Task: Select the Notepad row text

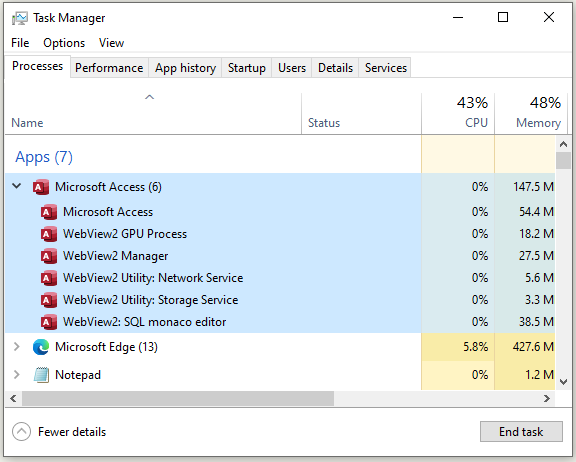Action: (x=78, y=375)
